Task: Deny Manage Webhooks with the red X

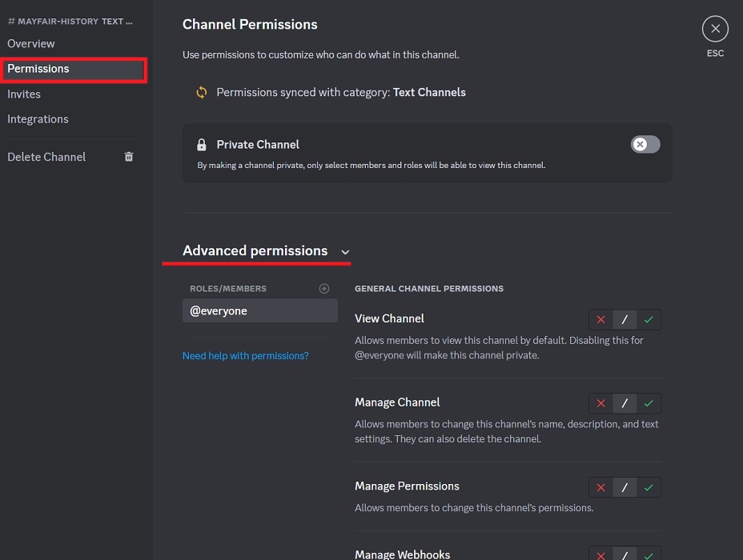Action: coord(600,554)
